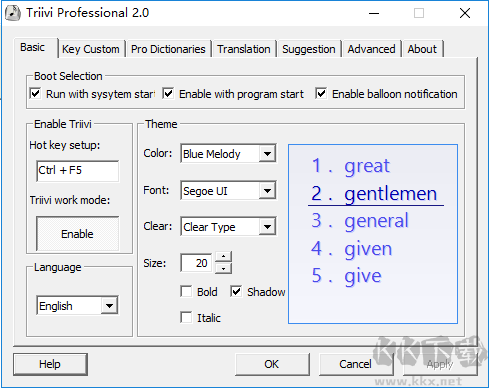Click the Enable work mode button
Image resolution: width=489 pixels, height=388 pixels.
pos(77,234)
